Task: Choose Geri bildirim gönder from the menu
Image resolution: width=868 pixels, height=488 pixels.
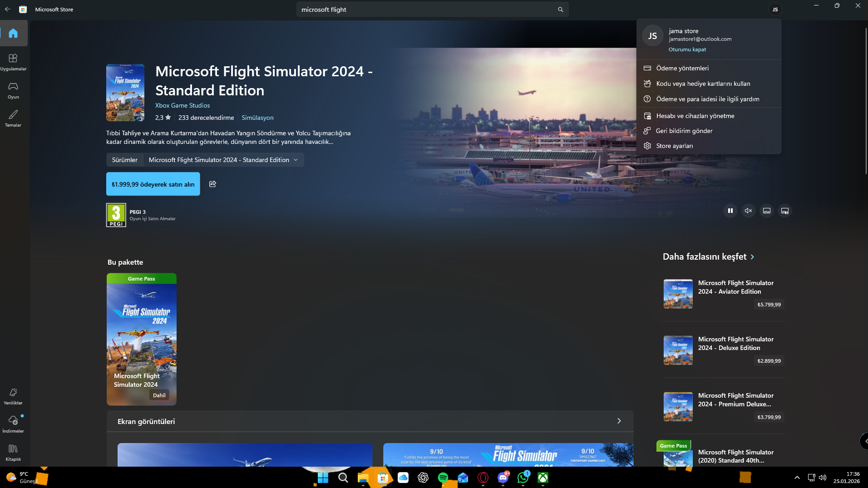Action: 709,131
